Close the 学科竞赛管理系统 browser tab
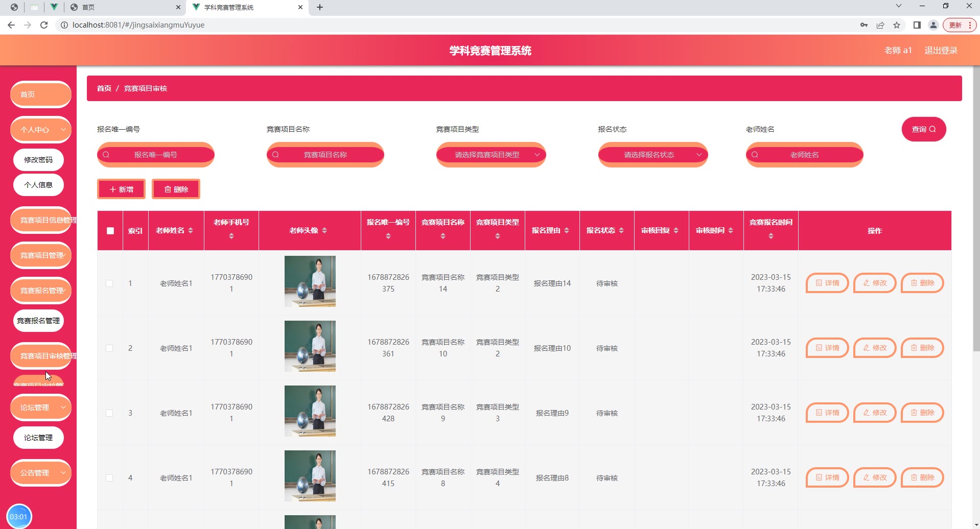The image size is (980, 529). pos(300,7)
